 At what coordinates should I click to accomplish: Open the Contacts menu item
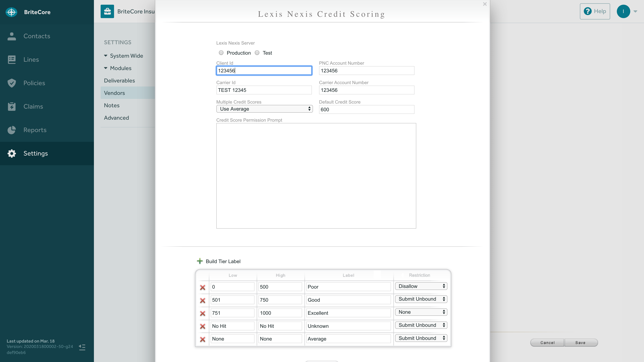pos(47,36)
